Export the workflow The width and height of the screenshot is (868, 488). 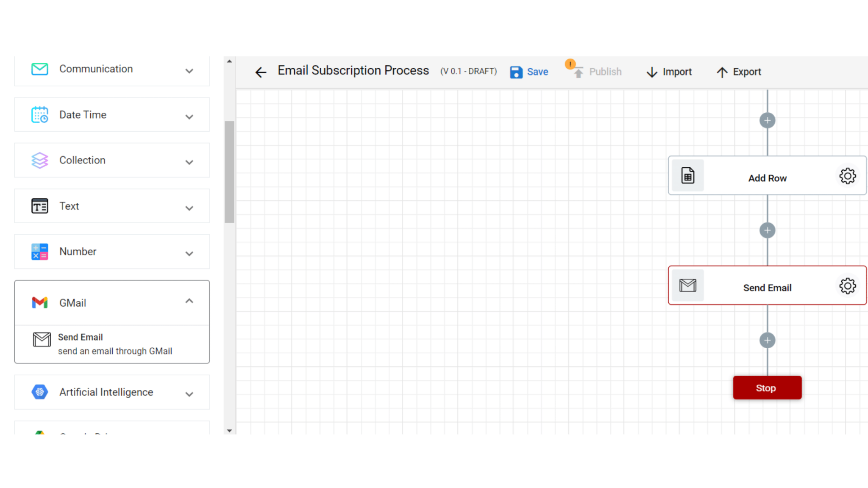739,72
